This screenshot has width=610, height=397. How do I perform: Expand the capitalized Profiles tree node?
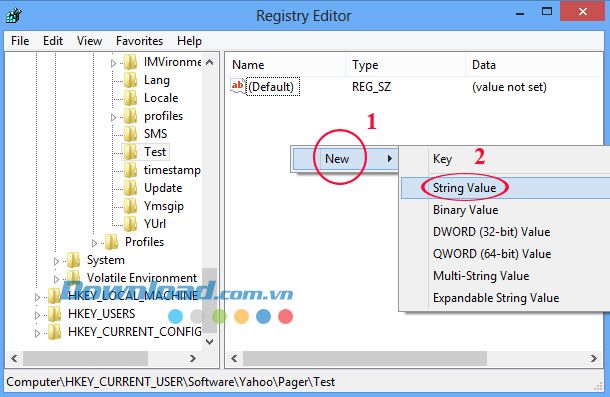94,243
